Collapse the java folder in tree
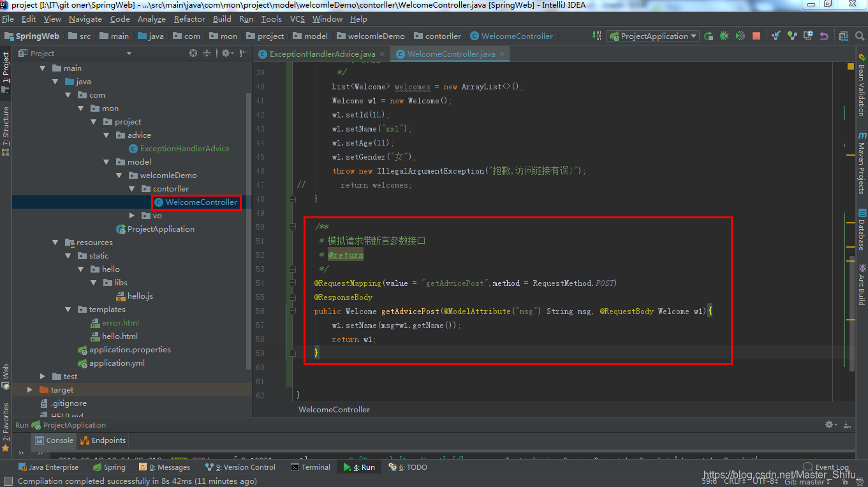This screenshot has height=487, width=868. 55,82
